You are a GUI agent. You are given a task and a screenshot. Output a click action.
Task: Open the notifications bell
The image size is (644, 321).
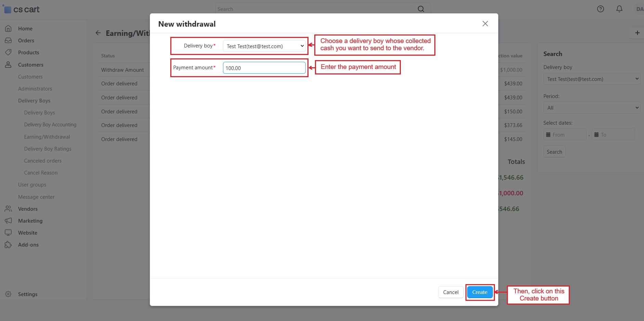pos(619,9)
